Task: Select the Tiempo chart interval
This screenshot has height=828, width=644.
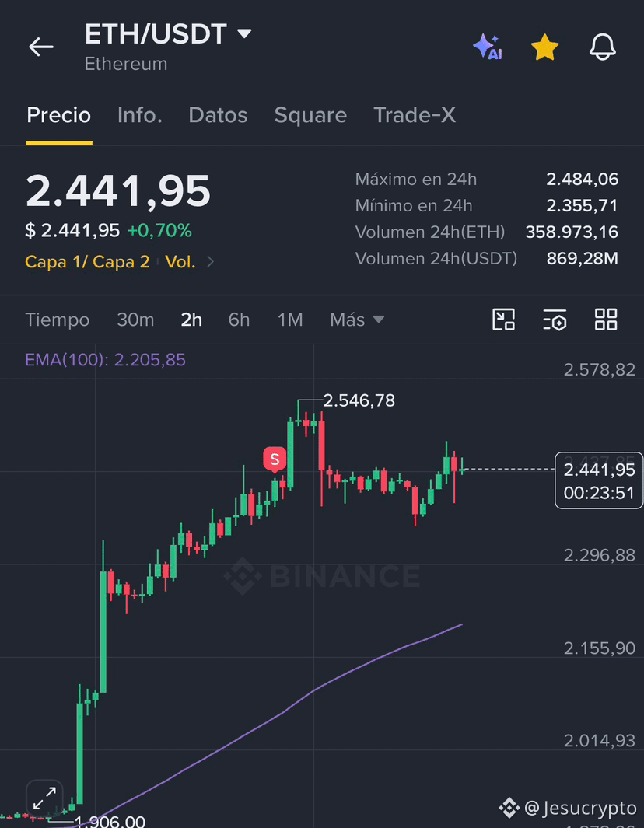Action: click(58, 320)
